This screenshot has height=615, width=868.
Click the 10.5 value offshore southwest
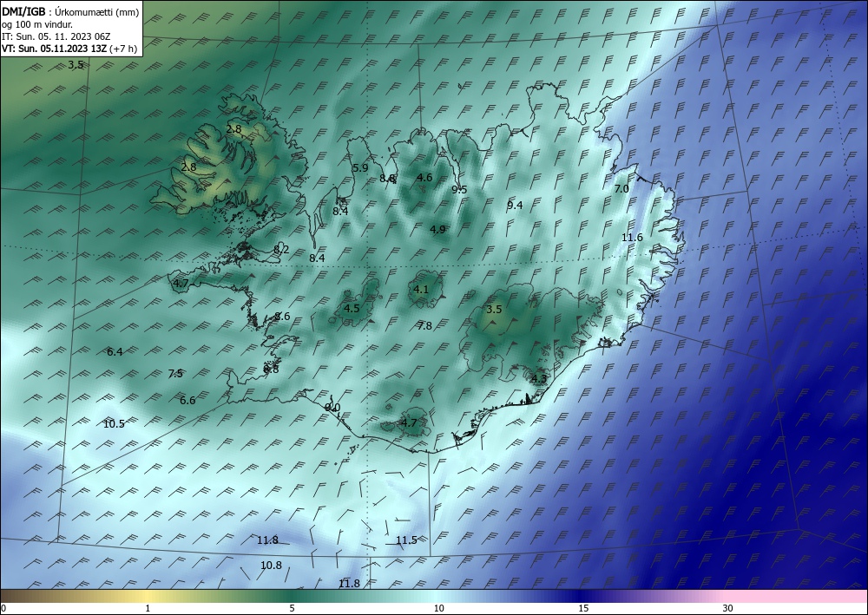tap(114, 424)
